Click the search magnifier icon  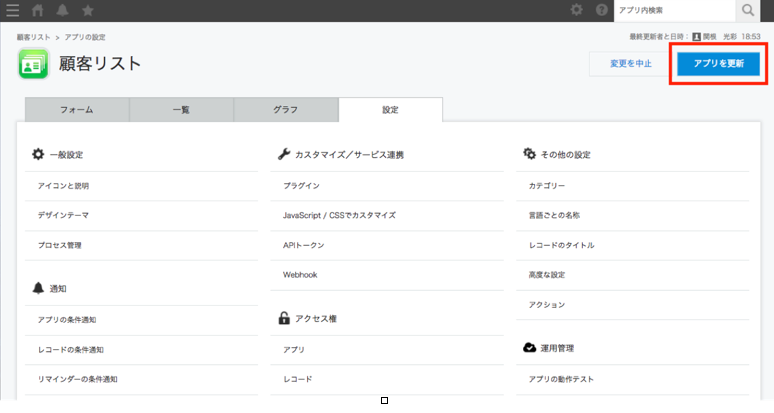pos(748,10)
